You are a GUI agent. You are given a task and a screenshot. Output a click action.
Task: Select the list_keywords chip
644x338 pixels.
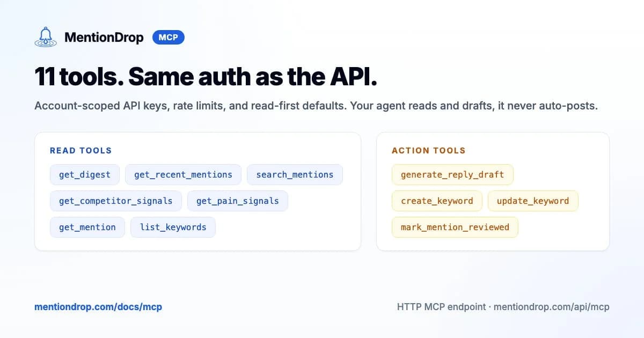(x=173, y=227)
